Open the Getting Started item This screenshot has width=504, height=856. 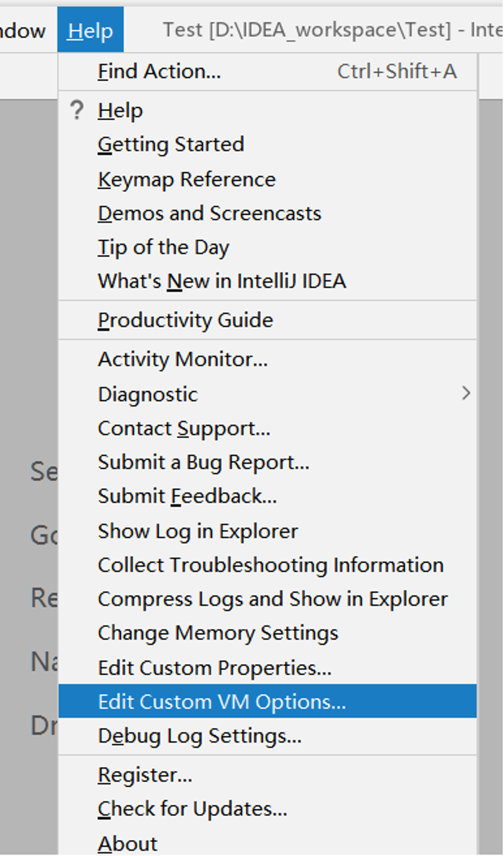tap(268, 145)
